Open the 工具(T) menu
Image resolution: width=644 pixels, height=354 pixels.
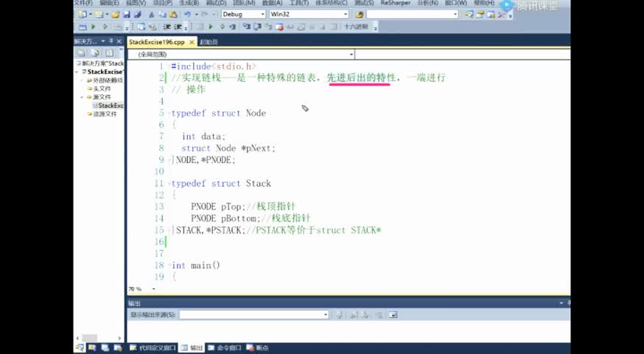point(298,3)
